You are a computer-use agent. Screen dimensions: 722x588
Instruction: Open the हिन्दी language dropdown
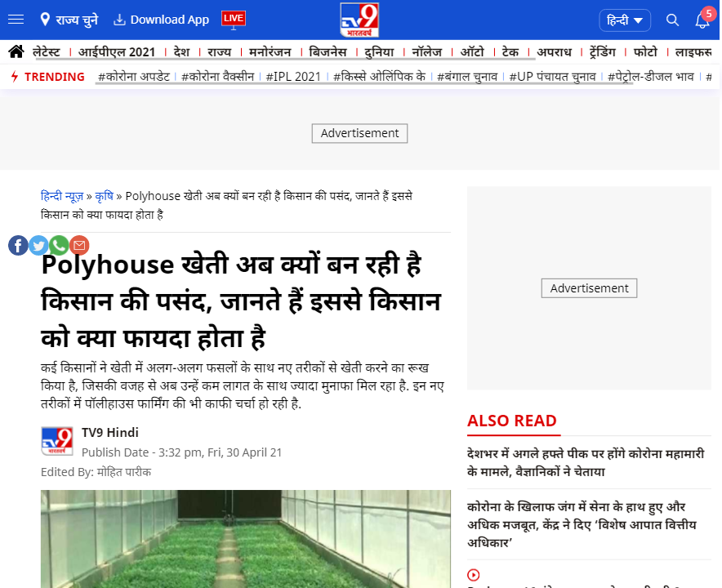(625, 20)
